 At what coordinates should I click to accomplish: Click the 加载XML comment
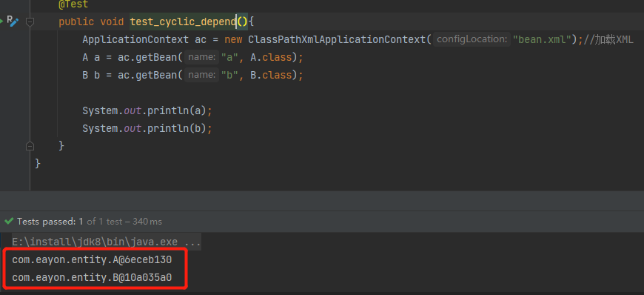pyautogui.click(x=608, y=39)
